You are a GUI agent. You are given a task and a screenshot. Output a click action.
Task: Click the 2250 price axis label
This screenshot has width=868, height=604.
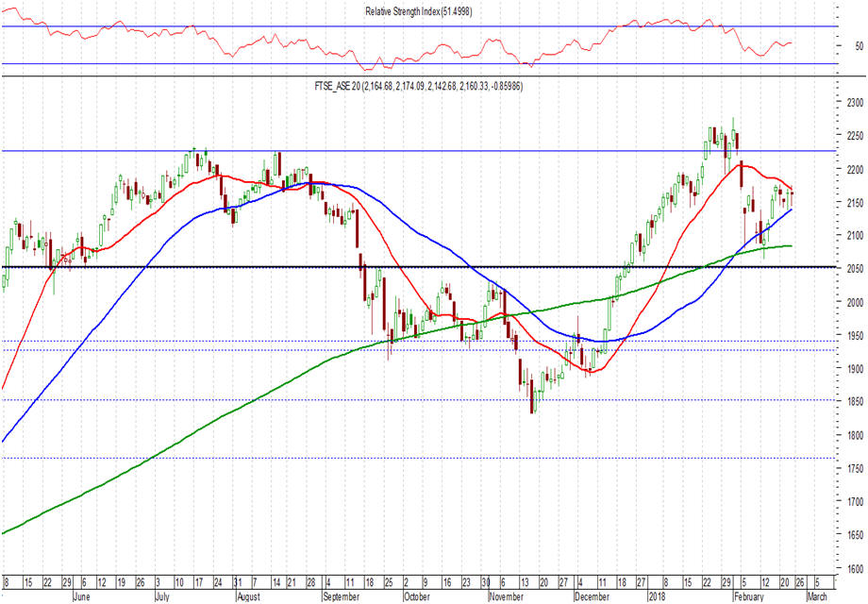point(855,136)
